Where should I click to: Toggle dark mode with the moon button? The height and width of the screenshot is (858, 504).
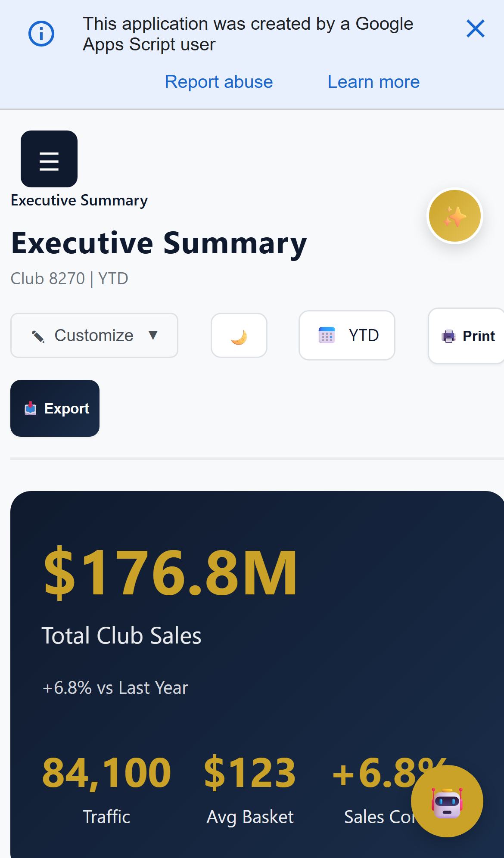[239, 335]
